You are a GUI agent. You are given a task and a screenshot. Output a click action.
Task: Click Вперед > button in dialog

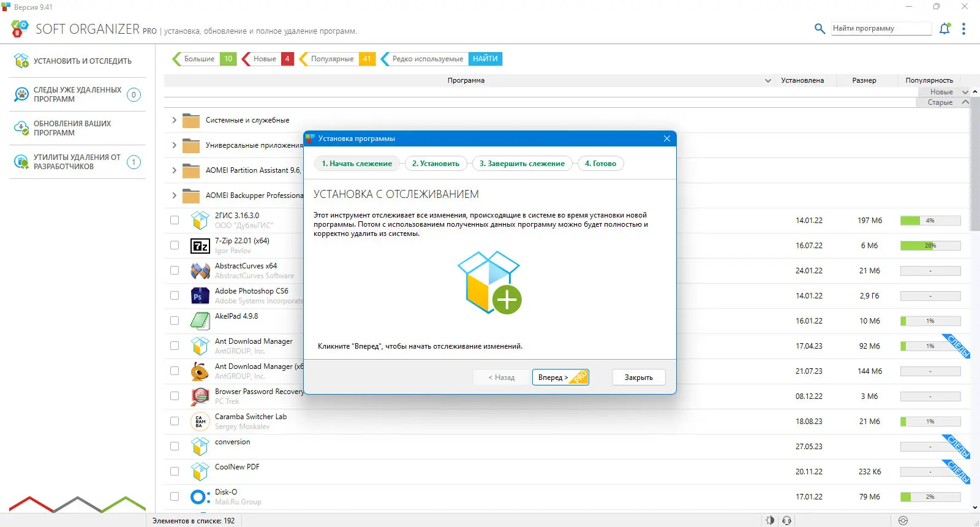point(560,377)
